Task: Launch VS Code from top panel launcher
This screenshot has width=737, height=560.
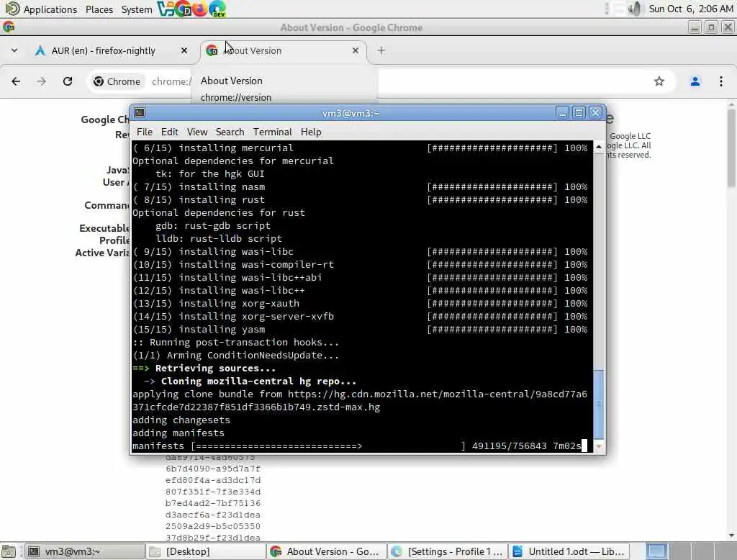Action: (x=166, y=9)
